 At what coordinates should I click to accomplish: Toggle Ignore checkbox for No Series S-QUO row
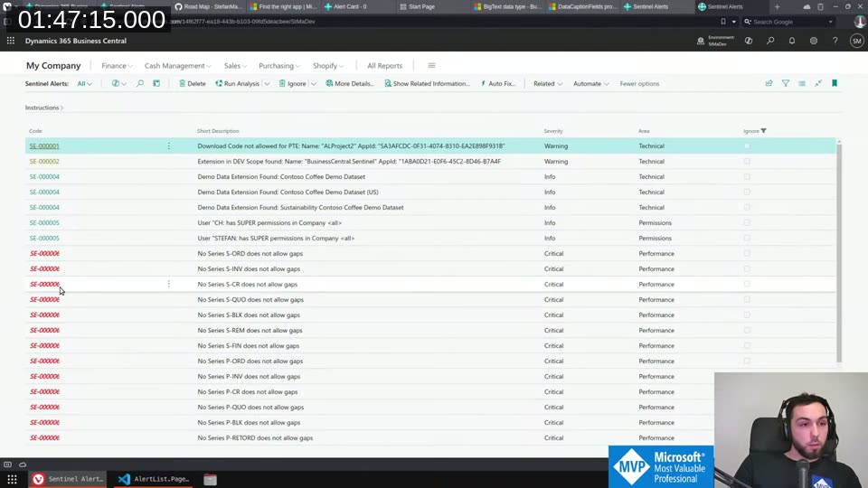click(x=747, y=299)
